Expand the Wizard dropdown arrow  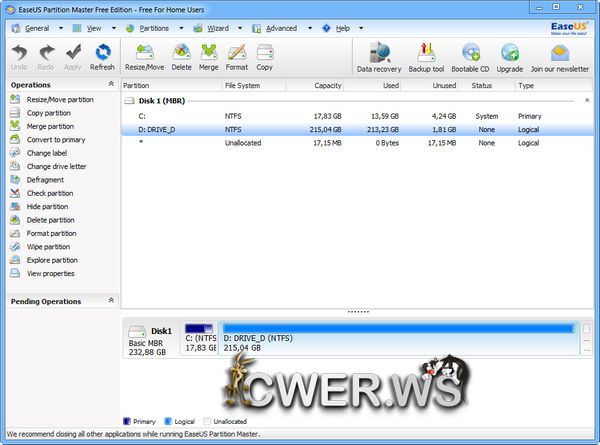pos(240,28)
